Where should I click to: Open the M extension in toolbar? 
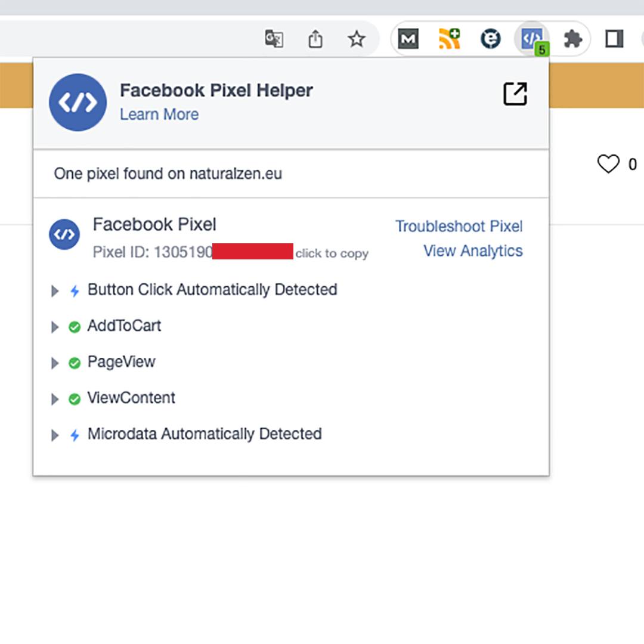click(x=408, y=39)
